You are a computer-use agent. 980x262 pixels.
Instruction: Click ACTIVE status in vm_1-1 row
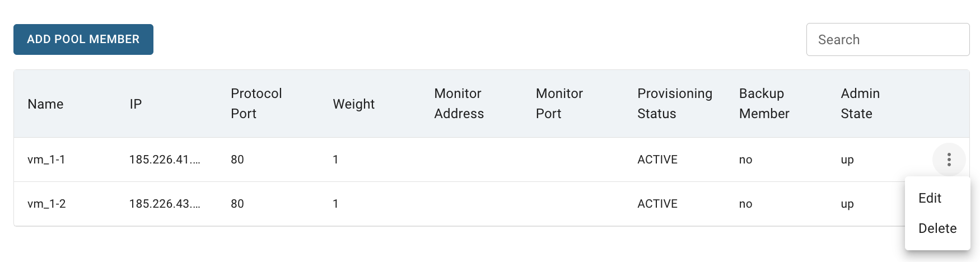657,160
